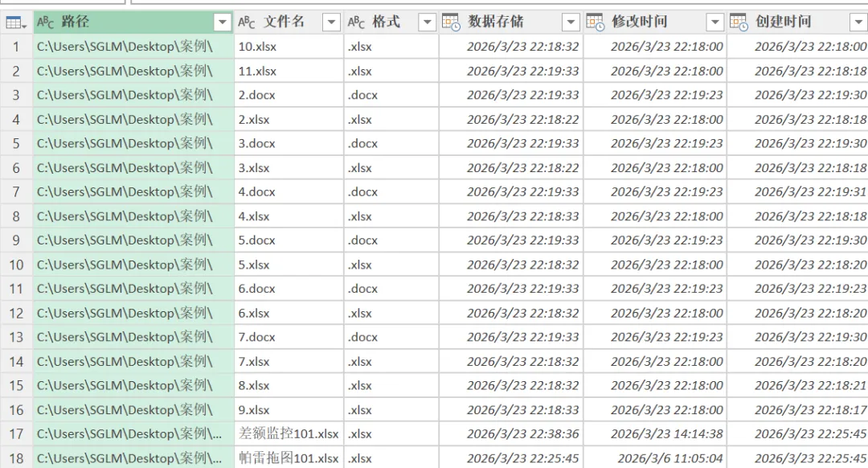Open the filter dropdown of 路径 column
Viewport: 868px width, 468px height.
click(x=222, y=23)
